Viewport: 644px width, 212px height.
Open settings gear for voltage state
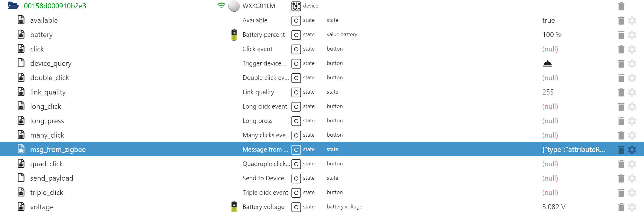tap(632, 207)
